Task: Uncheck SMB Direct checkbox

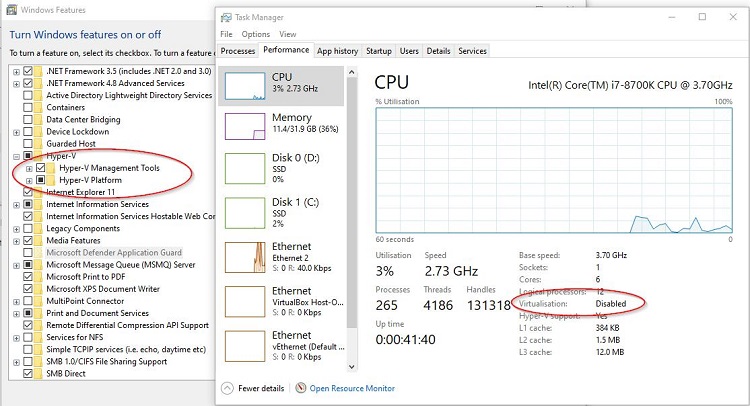Action: pyautogui.click(x=28, y=373)
